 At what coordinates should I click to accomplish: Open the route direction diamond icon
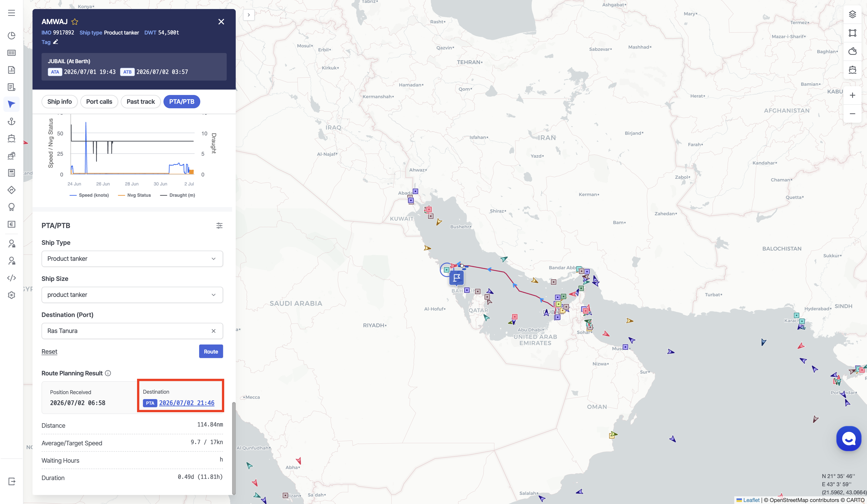11,190
